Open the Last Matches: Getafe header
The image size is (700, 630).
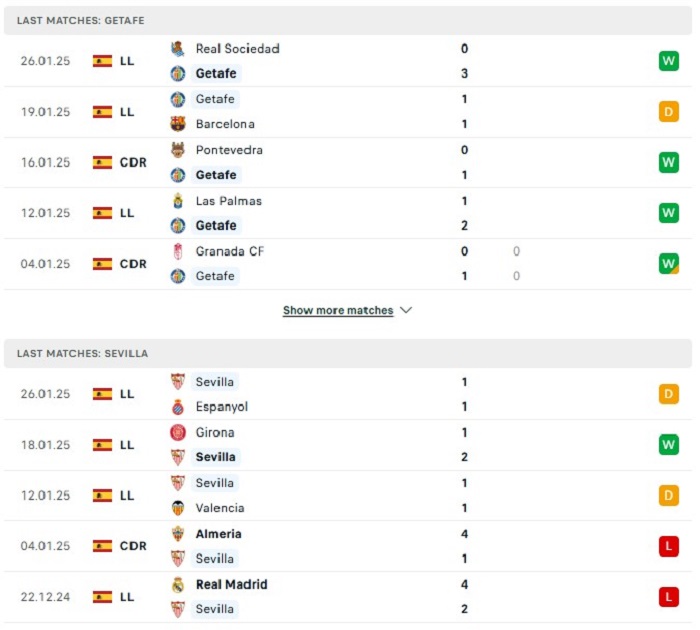[x=348, y=21]
